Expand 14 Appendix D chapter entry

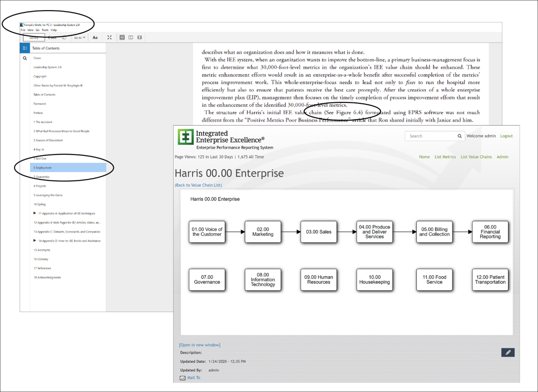(x=35, y=240)
